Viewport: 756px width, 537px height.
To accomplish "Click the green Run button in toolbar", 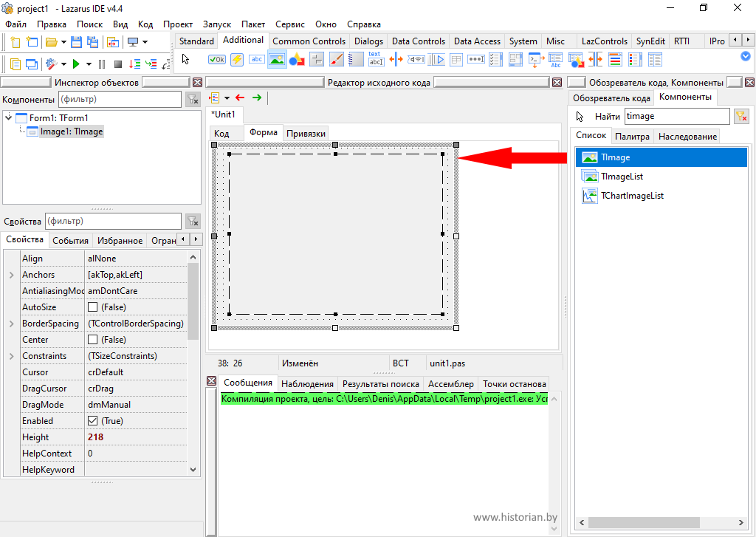I will [76, 64].
